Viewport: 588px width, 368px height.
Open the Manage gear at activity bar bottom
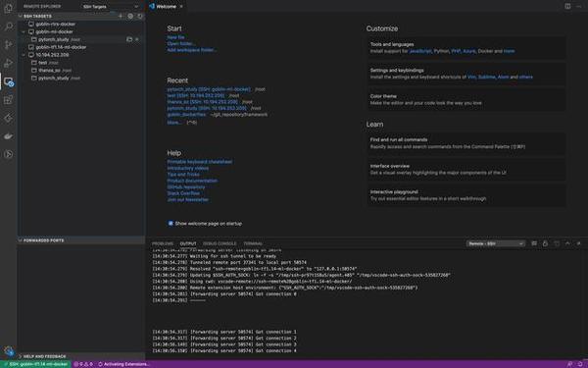click(x=9, y=350)
